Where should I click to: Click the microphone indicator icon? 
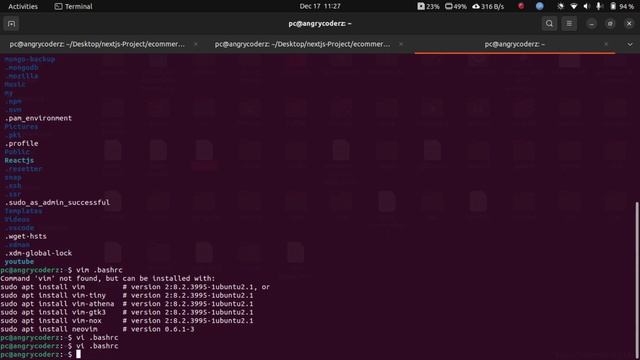coord(598,6)
